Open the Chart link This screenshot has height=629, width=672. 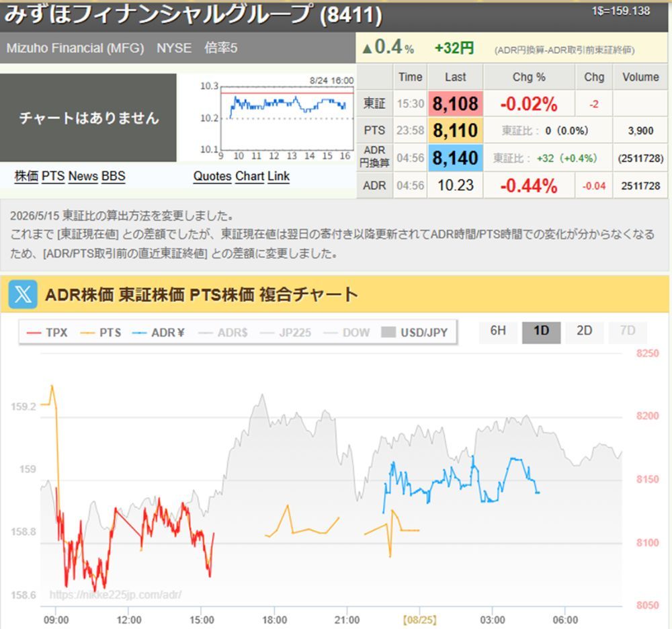point(249,176)
